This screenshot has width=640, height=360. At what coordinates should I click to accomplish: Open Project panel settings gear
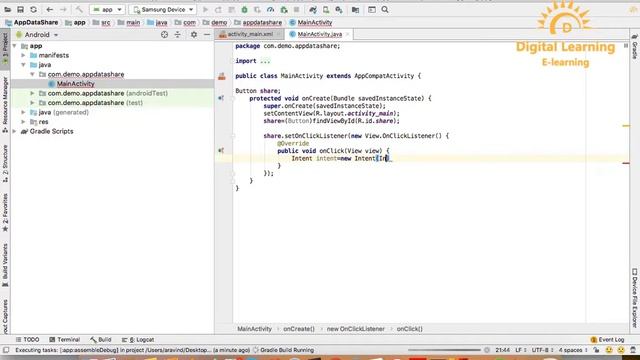194,35
